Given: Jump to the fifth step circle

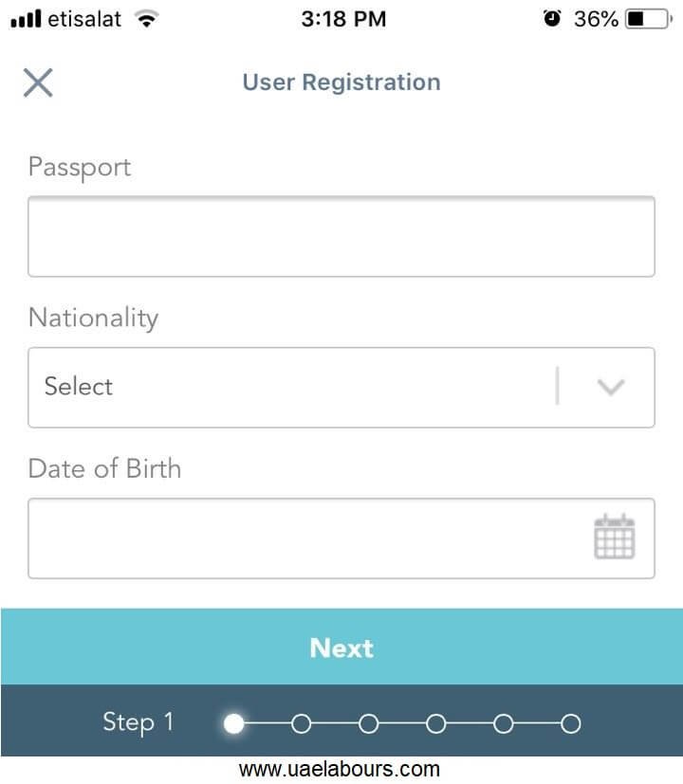Looking at the screenshot, I should tap(504, 723).
